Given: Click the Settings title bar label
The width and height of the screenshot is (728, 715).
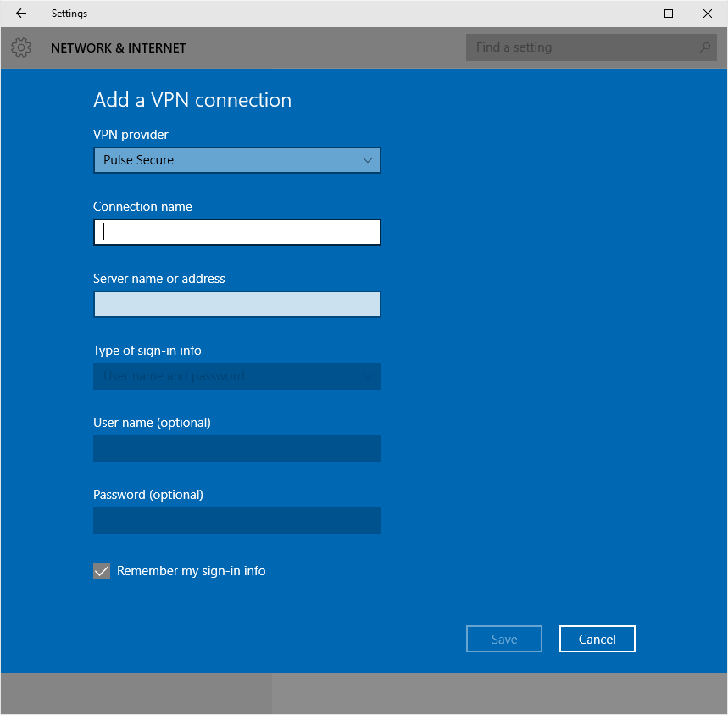Looking at the screenshot, I should coord(69,14).
